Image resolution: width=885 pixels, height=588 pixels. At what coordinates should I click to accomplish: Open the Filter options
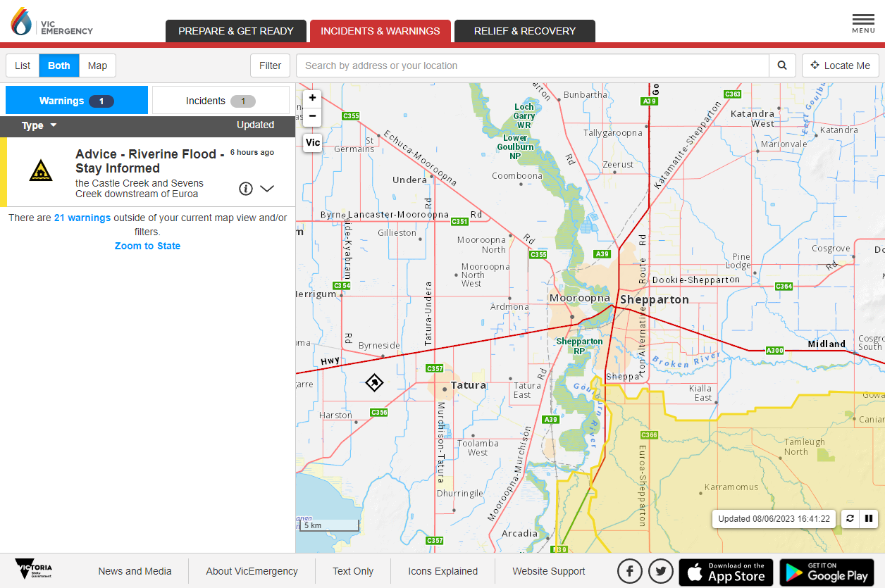tap(270, 65)
